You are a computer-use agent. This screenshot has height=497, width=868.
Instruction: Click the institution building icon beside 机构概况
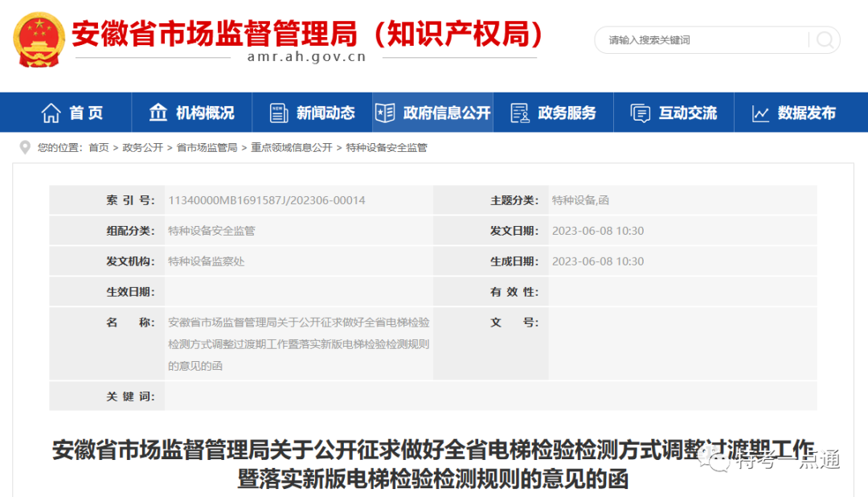point(158,113)
